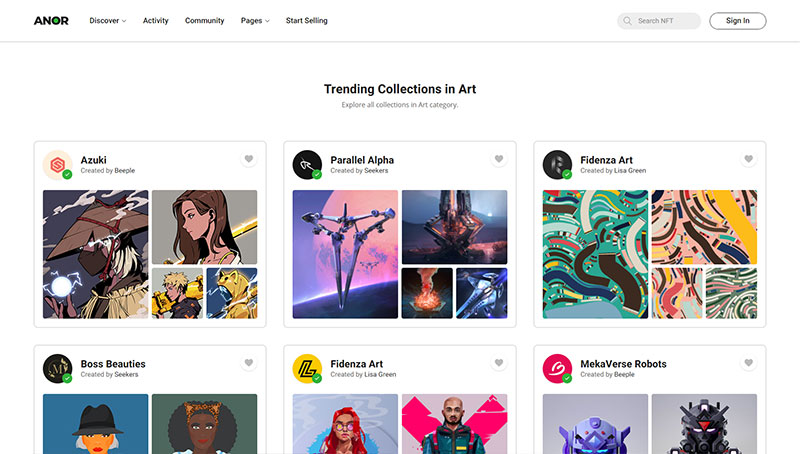The width and height of the screenshot is (800, 454).
Task: Open the Community menu item
Action: point(205,21)
